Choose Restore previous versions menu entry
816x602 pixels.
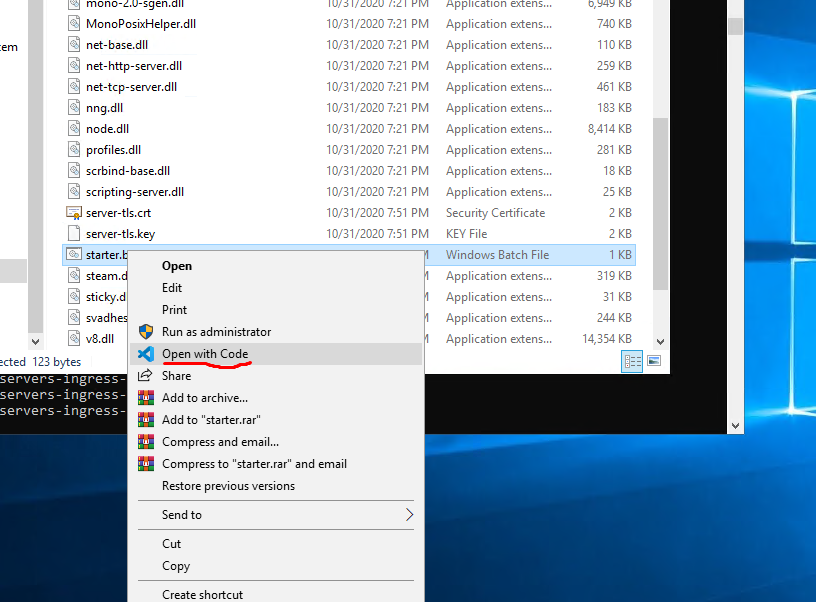coord(228,486)
